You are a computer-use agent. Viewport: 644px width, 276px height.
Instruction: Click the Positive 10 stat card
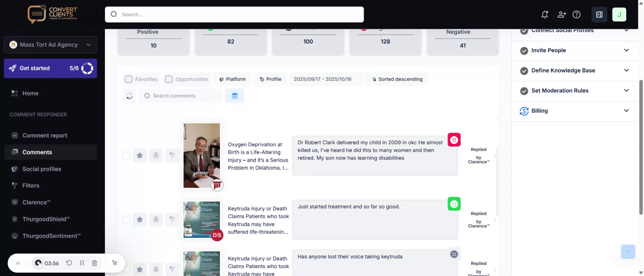click(153, 42)
